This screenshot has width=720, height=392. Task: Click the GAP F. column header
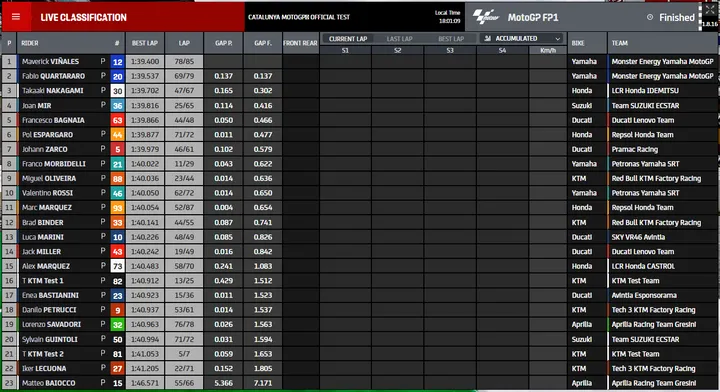(263, 43)
